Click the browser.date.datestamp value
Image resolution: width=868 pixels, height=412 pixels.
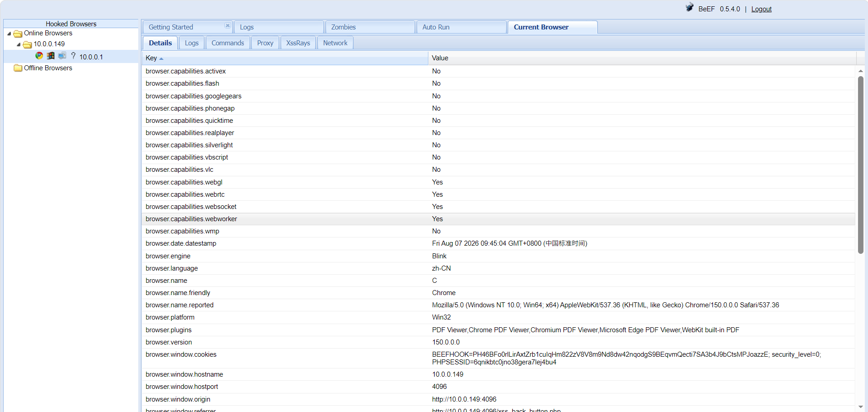point(509,243)
